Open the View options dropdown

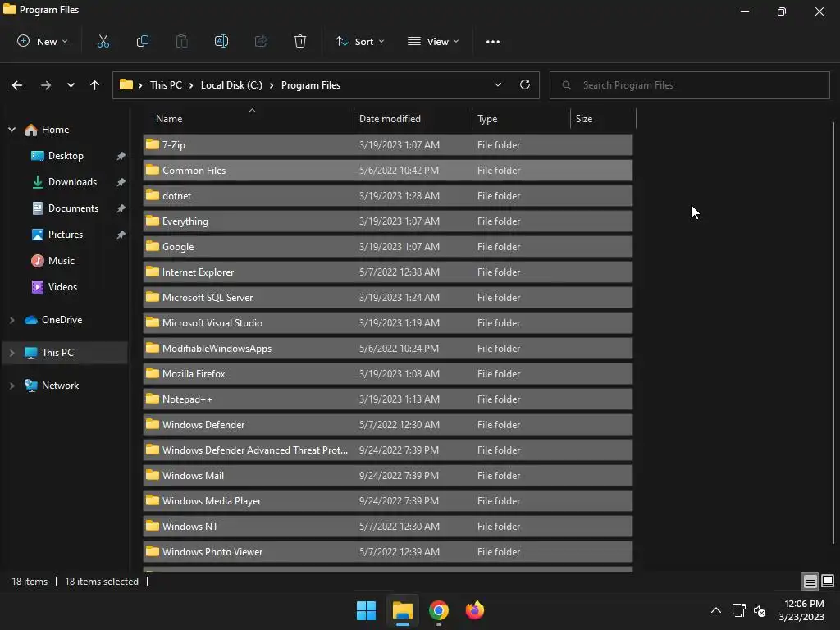(433, 41)
